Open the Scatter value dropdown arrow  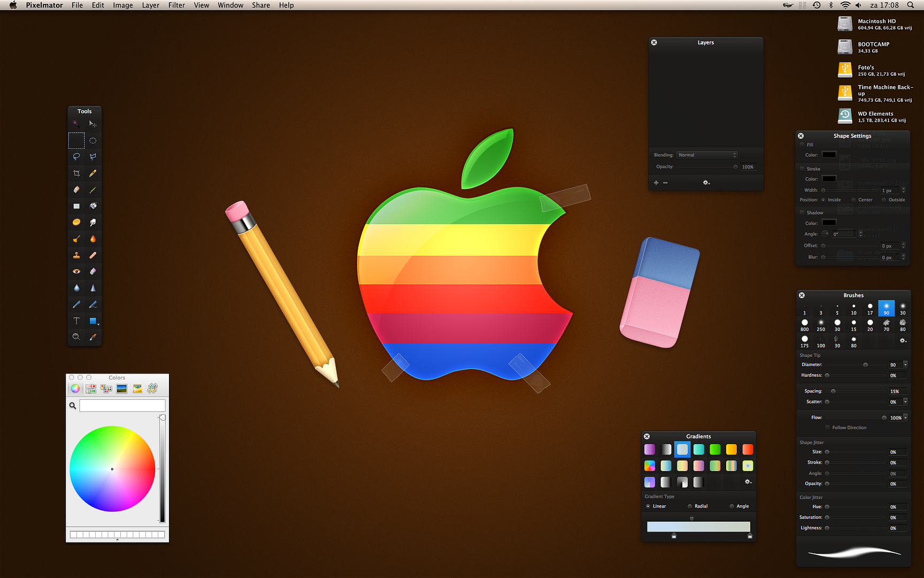(x=905, y=401)
